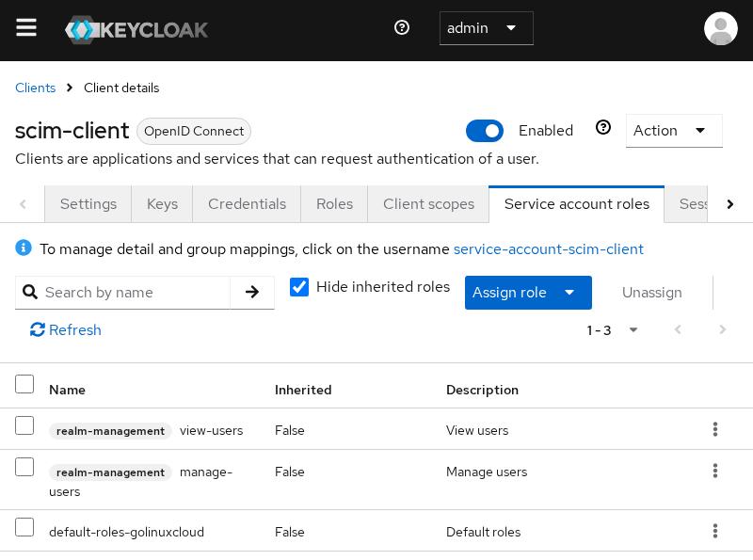Viewport: 753px width, 560px height.
Task: Toggle the client Enabled switch
Action: point(485,131)
